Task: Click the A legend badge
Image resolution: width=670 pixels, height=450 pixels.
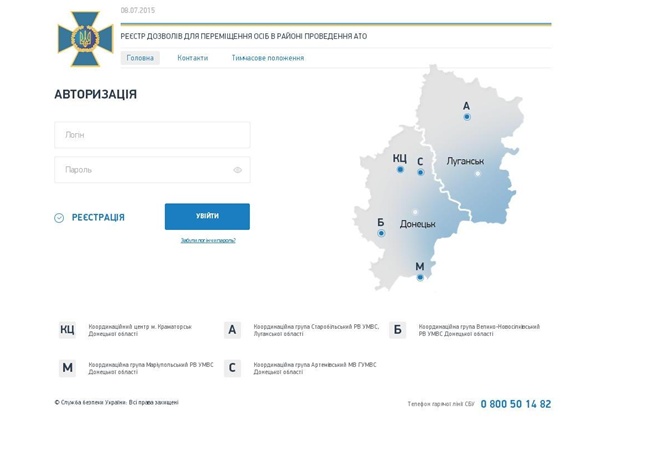Action: [x=232, y=330]
